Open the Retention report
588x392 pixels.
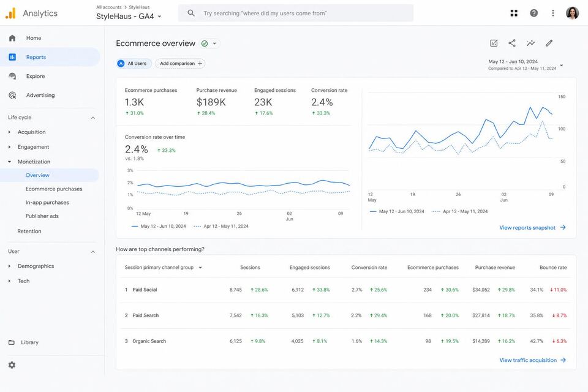[29, 231]
